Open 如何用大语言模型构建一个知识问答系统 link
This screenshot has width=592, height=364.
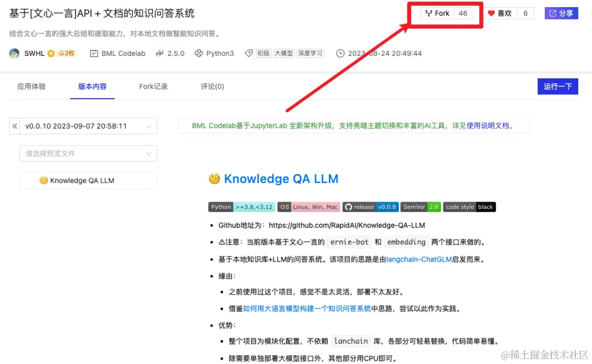(x=307, y=309)
